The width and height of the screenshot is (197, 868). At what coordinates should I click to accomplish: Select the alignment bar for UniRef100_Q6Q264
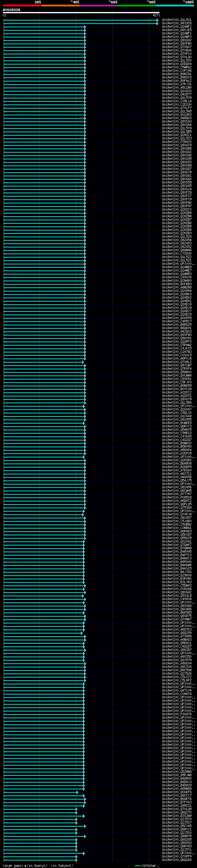click(x=40, y=860)
